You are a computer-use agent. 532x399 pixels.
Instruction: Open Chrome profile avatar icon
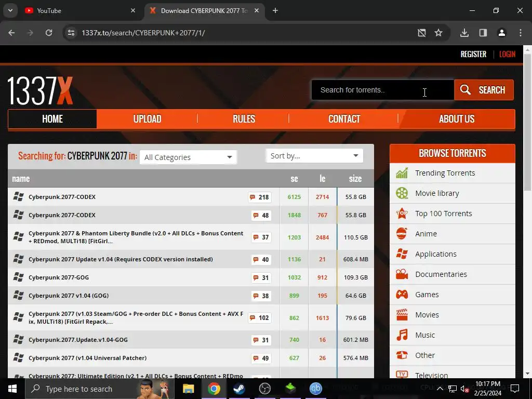pos(501,33)
